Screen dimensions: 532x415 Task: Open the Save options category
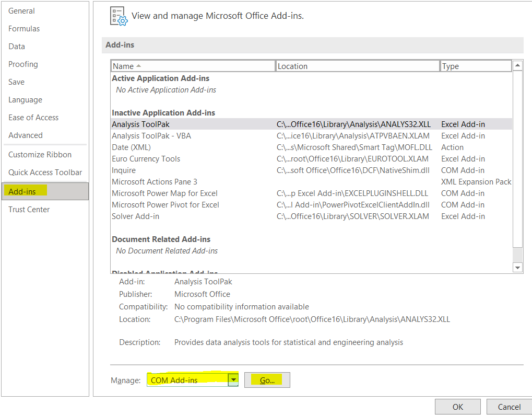pyautogui.click(x=16, y=82)
